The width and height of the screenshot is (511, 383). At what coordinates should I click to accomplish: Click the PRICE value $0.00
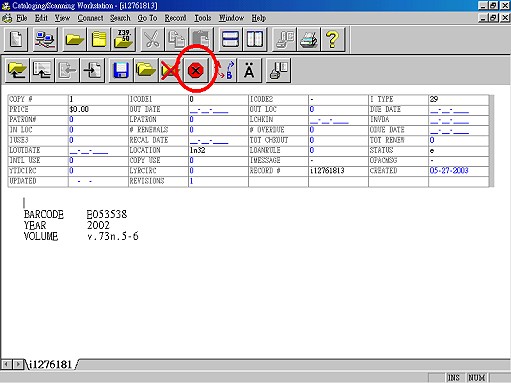pos(79,109)
